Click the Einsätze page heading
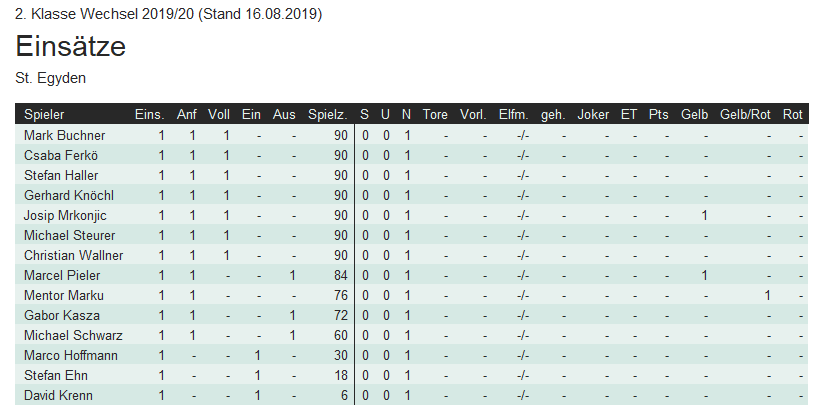This screenshot has width=823, height=412. click(x=70, y=46)
